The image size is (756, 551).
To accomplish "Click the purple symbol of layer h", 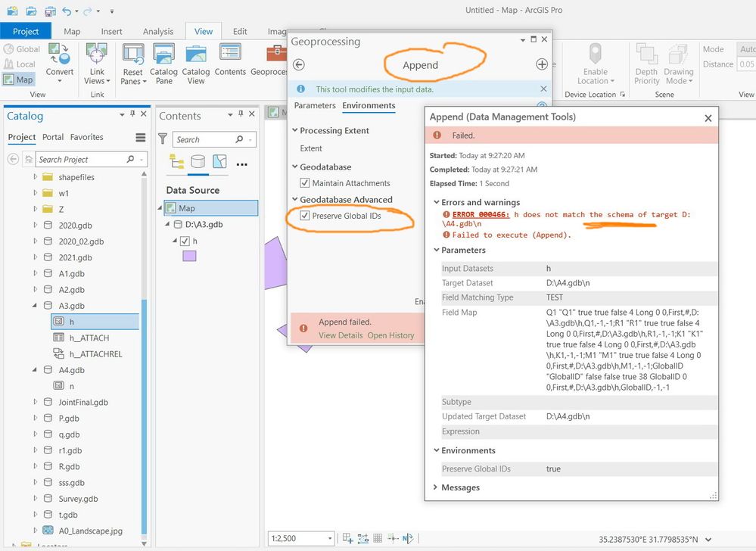I will (x=189, y=256).
